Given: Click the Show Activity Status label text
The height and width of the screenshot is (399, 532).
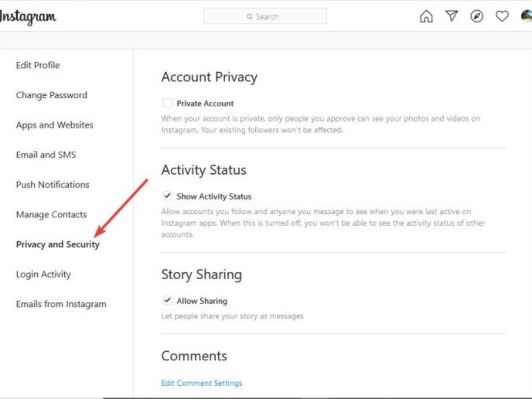Looking at the screenshot, I should click(214, 196).
